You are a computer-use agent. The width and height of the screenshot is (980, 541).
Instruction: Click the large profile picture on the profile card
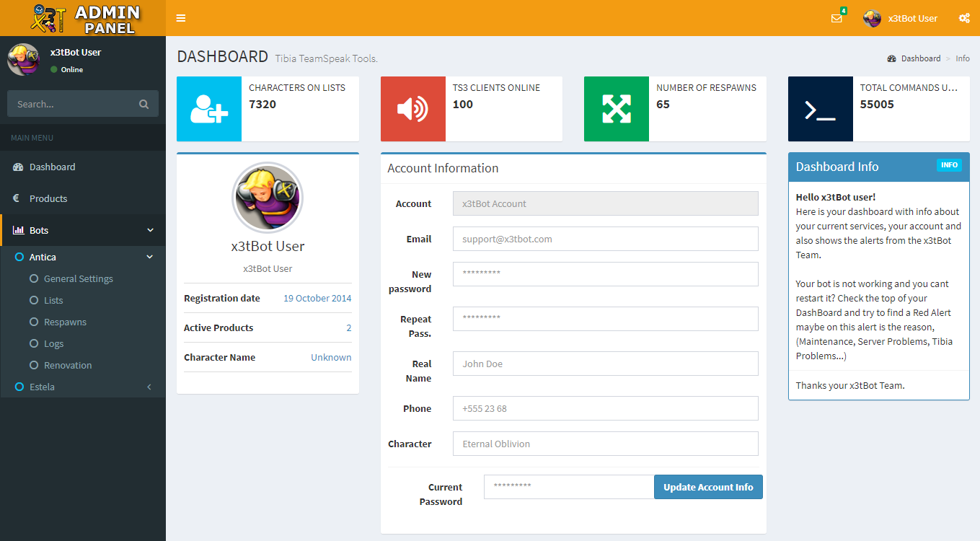(x=268, y=198)
